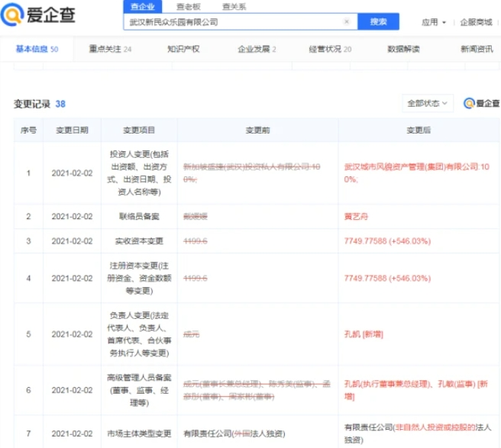Switch to the 查关系 search tab
Image resolution: width=501 pixels, height=448 pixels.
pyautogui.click(x=234, y=6)
